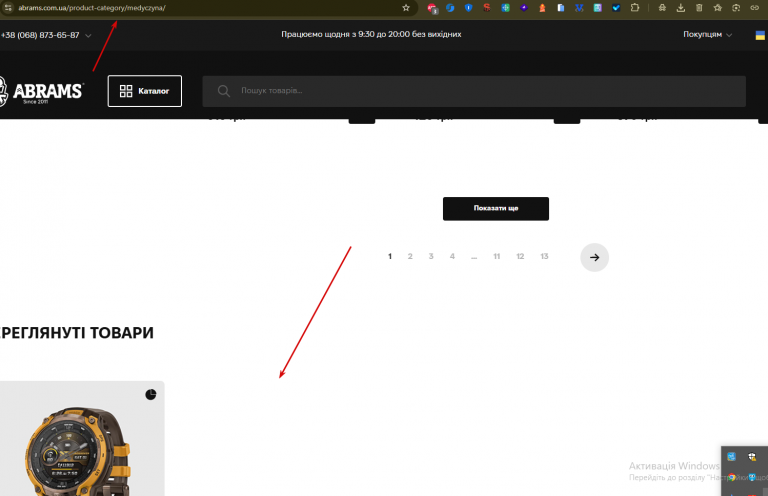Click the blue shield extension icon

468,8
